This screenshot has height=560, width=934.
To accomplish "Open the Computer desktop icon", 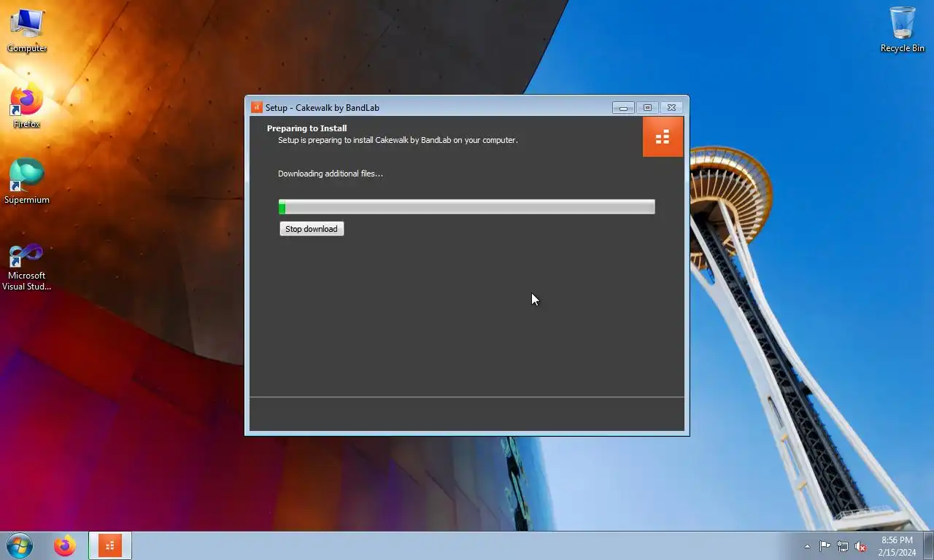I will tap(27, 31).
